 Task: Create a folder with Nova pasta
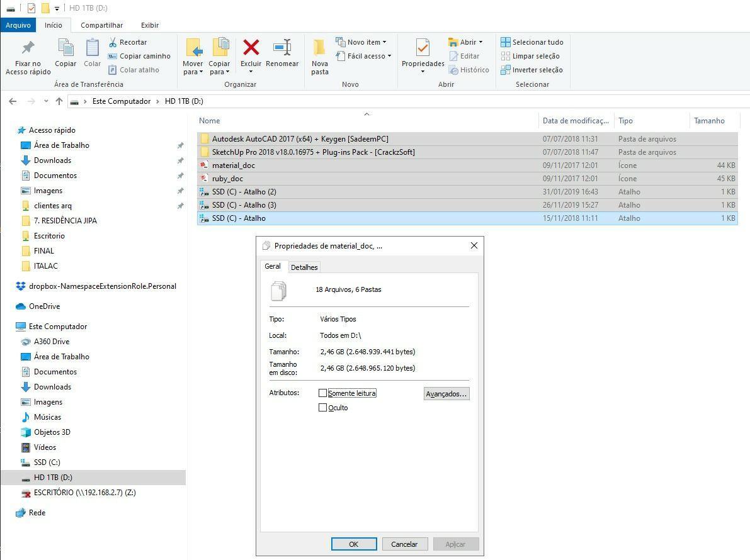[319, 57]
